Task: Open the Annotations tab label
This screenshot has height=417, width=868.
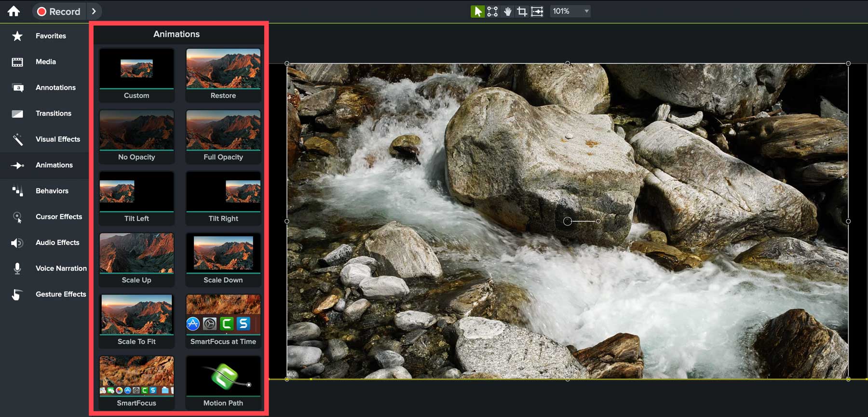Action: pyautogui.click(x=55, y=87)
